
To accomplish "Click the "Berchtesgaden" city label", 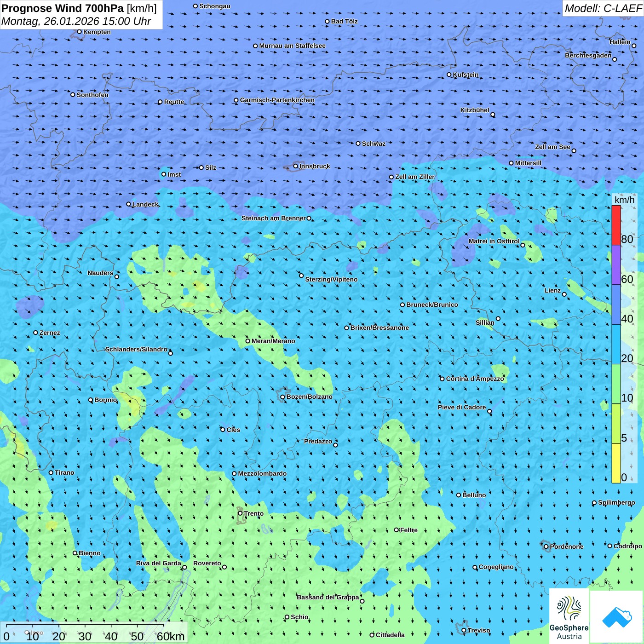I will (588, 55).
